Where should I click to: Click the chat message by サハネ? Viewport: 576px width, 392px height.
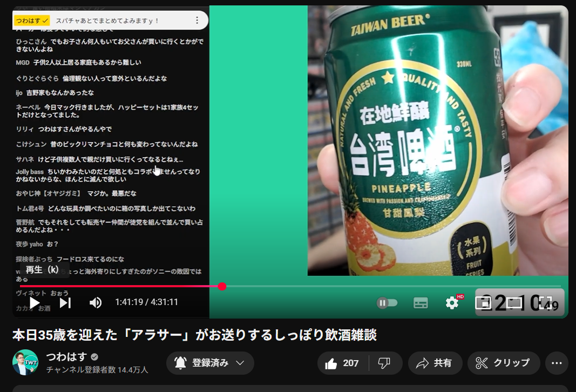point(99,159)
